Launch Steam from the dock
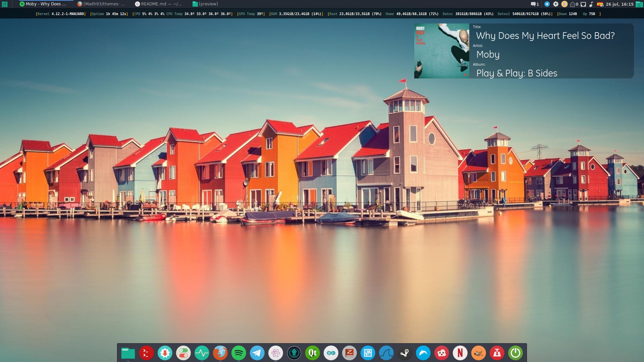This screenshot has width=644, height=362. (x=405, y=353)
